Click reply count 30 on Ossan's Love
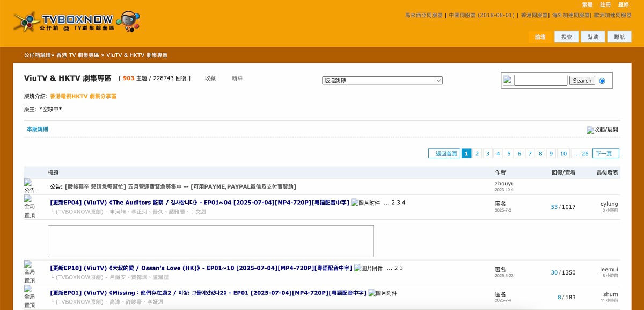 click(554, 272)
